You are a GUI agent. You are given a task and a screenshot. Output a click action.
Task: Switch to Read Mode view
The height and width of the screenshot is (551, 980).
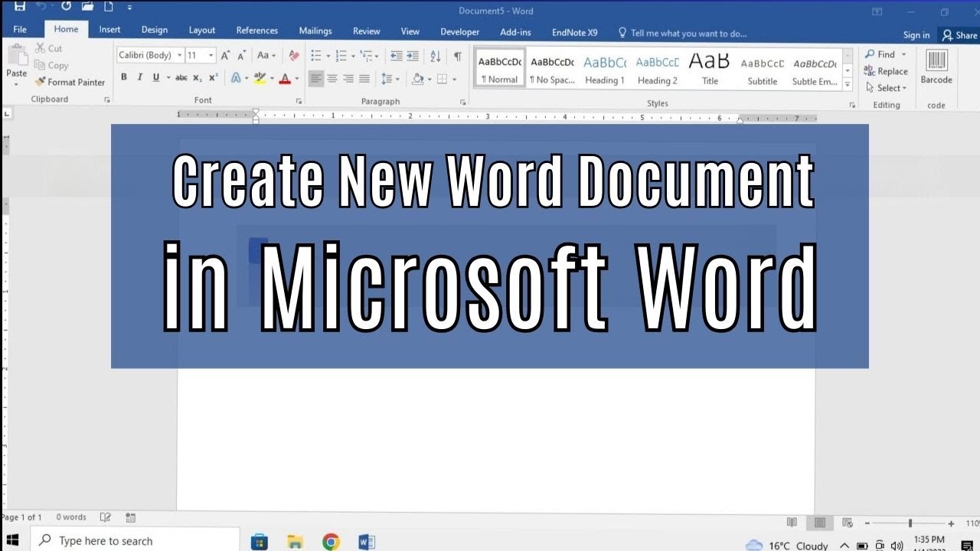(x=792, y=523)
